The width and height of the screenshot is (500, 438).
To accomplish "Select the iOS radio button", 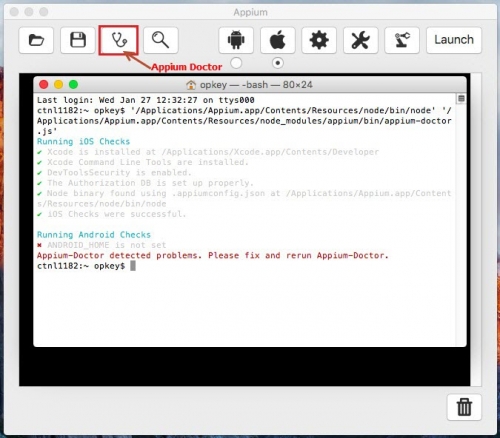I will (278, 63).
